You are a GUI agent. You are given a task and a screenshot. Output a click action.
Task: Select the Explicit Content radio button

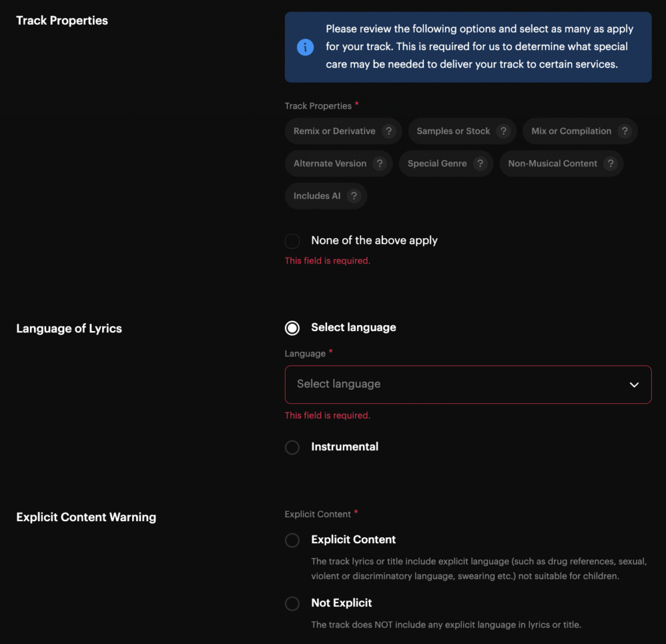293,540
